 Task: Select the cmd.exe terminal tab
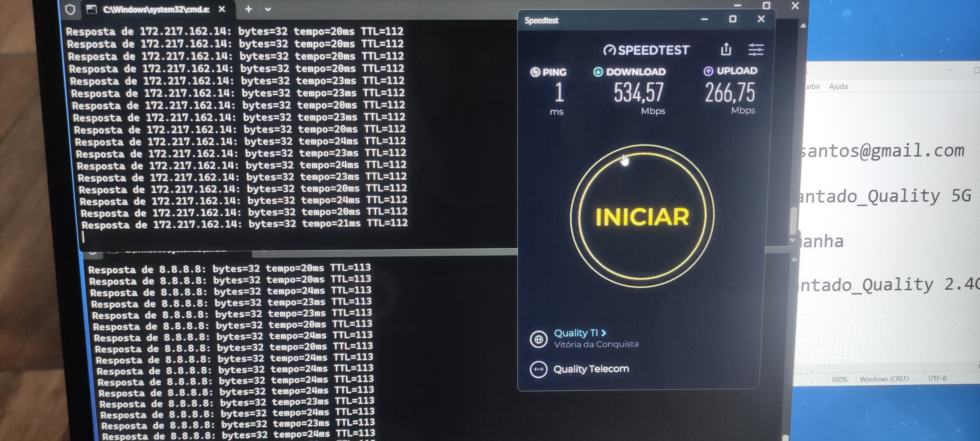click(156, 9)
